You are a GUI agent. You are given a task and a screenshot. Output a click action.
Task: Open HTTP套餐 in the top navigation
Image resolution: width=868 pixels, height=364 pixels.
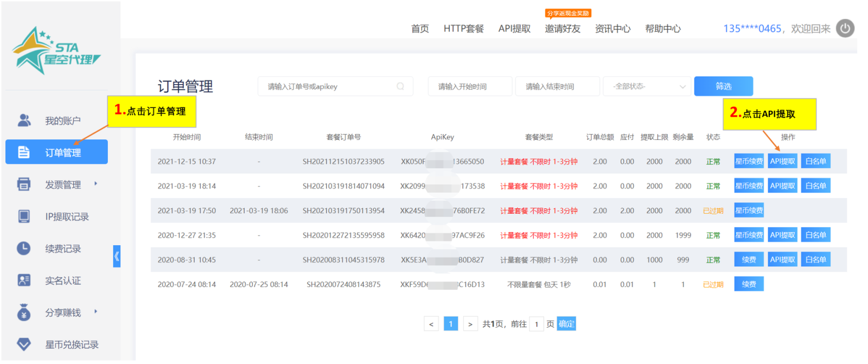463,29
